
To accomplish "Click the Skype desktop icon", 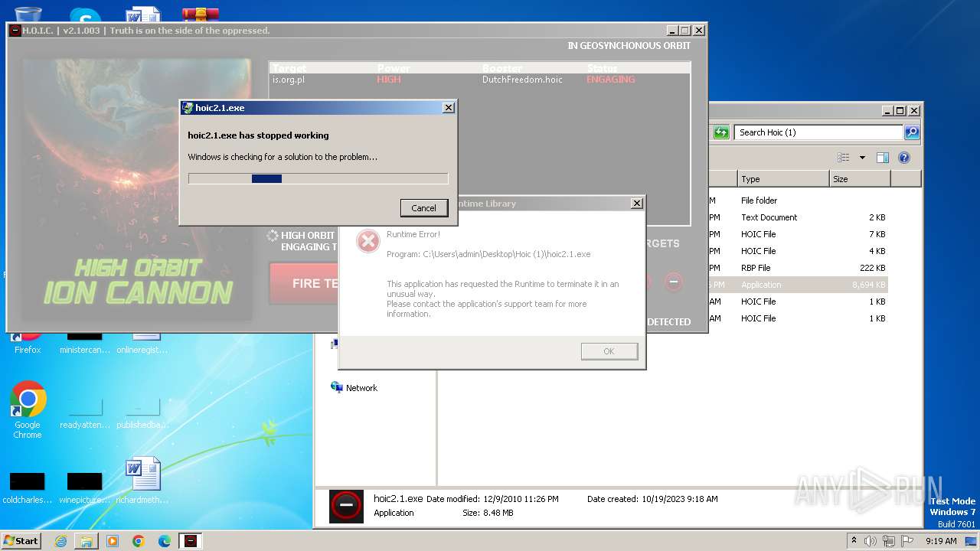I will [x=85, y=15].
